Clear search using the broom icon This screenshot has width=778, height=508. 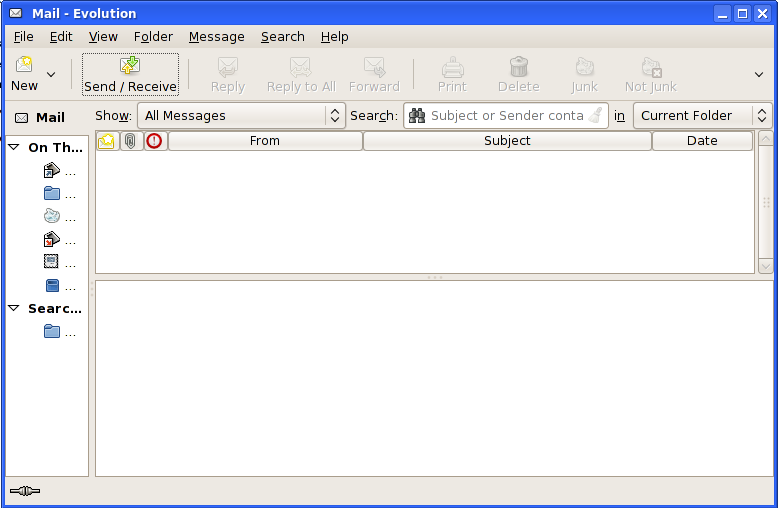(x=596, y=116)
